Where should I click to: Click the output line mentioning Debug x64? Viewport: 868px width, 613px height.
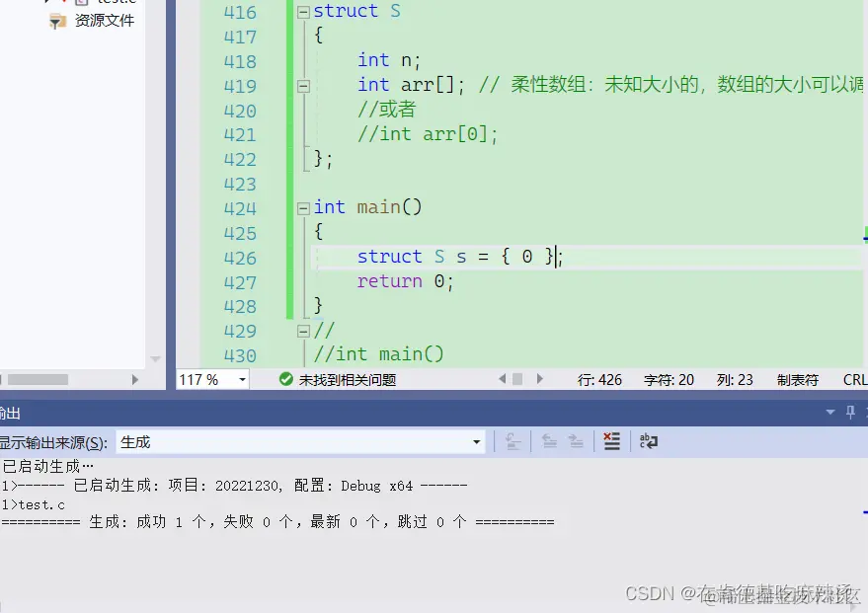click(x=235, y=486)
